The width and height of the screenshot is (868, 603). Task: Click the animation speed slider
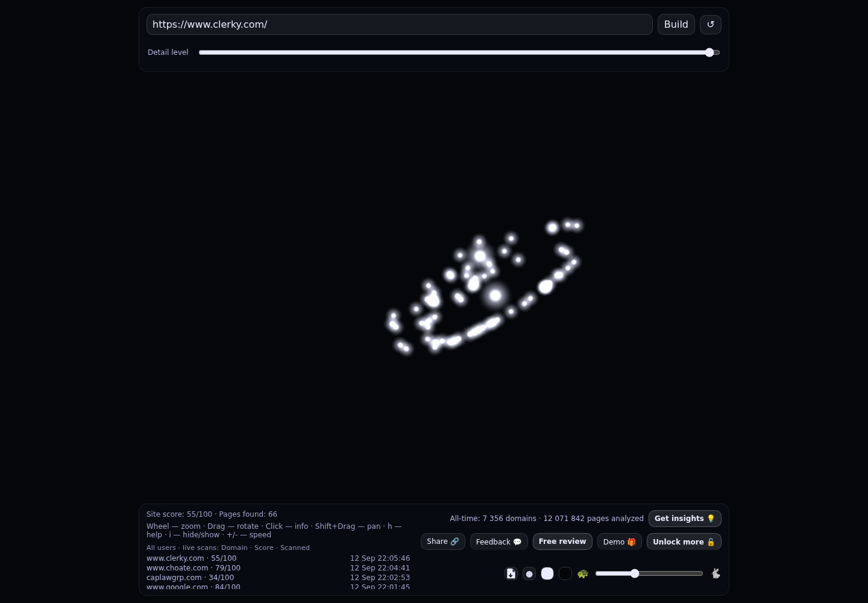(649, 573)
